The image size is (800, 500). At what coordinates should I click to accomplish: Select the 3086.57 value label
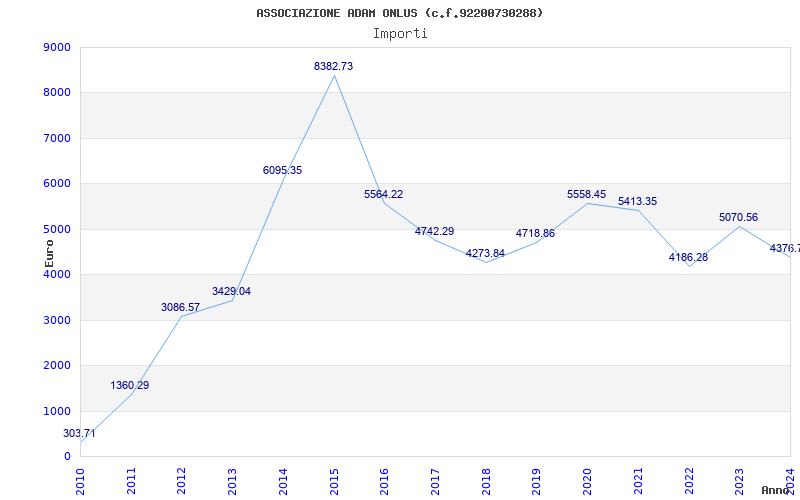[181, 307]
